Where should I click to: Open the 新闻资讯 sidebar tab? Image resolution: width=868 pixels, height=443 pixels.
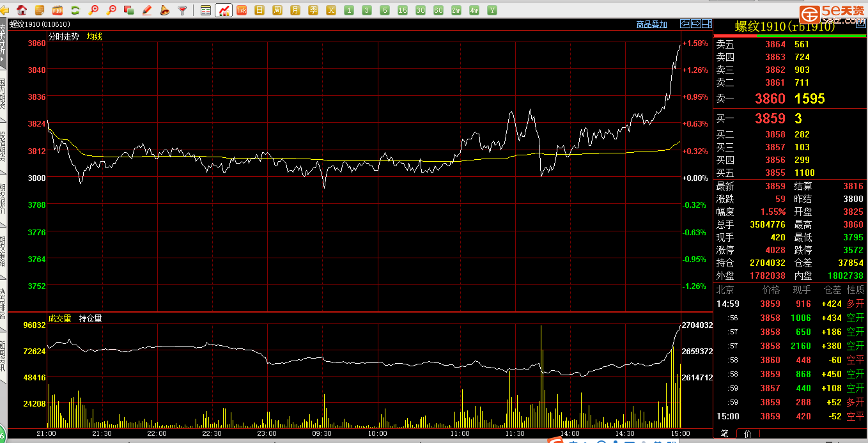3,357
